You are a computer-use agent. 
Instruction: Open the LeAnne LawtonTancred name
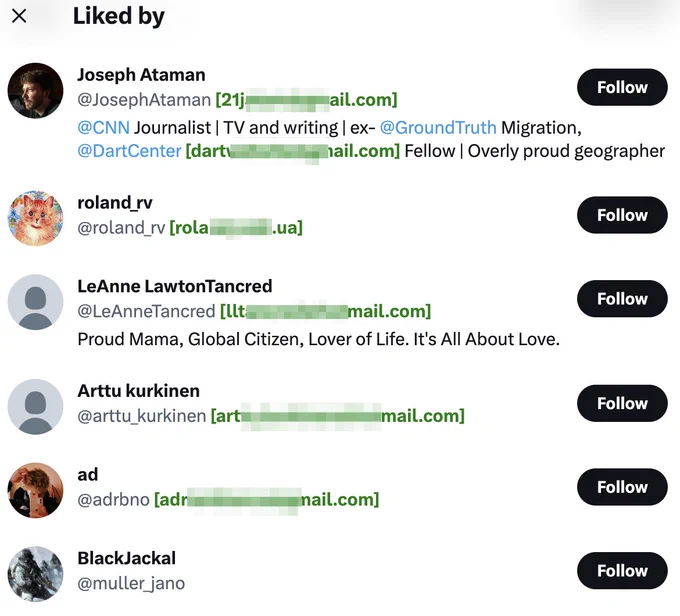(x=175, y=286)
